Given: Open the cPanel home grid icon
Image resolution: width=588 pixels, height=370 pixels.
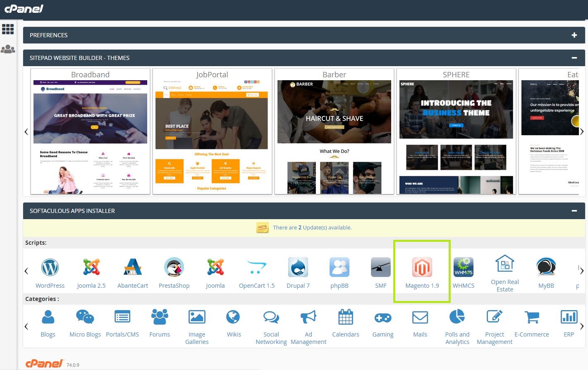Looking at the screenshot, I should click(x=8, y=29).
